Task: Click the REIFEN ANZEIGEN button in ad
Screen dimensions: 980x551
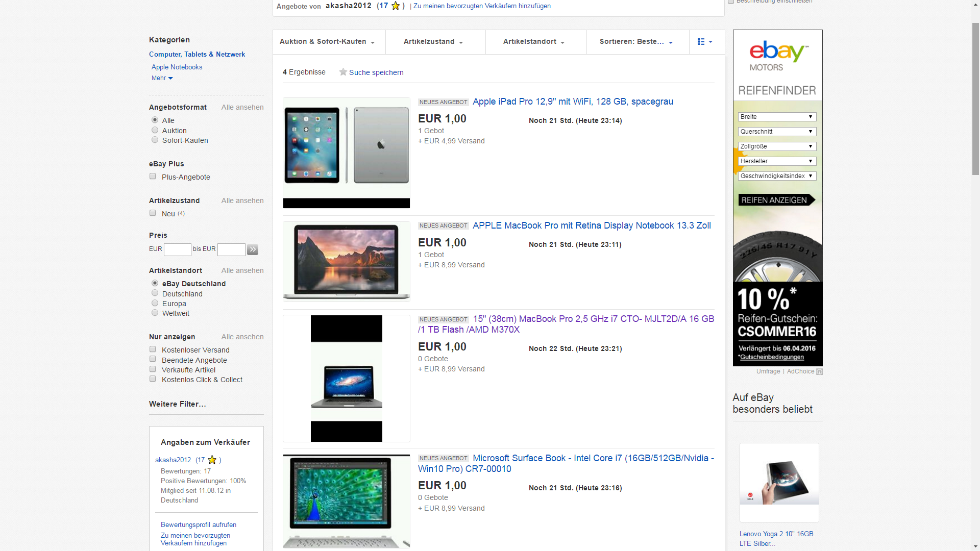Action: coord(776,200)
